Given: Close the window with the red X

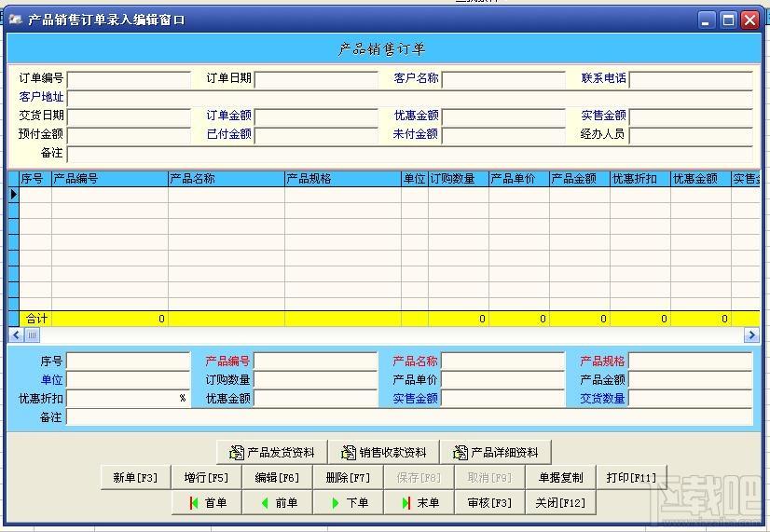Looking at the screenshot, I should (749, 20).
